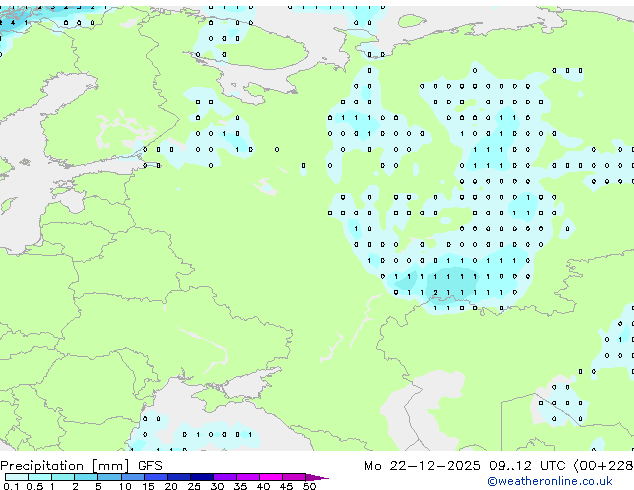
Task: Select the 5–10 mm legend swatch
Action: (109, 477)
